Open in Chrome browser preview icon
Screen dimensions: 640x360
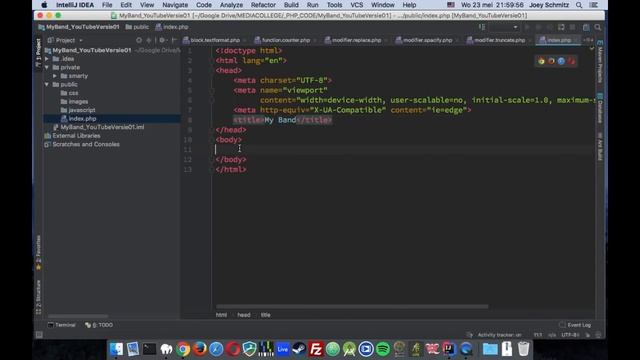(x=541, y=61)
